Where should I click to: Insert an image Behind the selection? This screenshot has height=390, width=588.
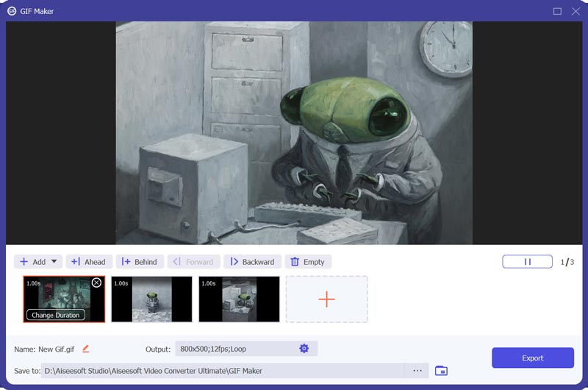coord(140,262)
